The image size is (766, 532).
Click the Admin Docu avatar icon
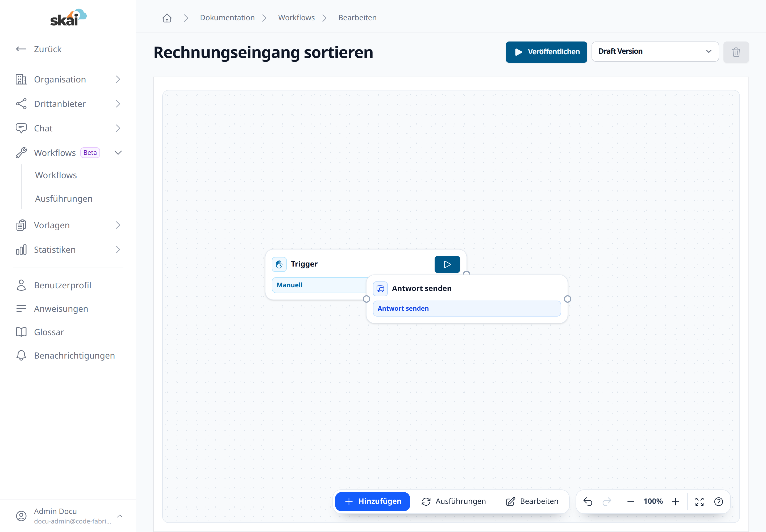21,516
